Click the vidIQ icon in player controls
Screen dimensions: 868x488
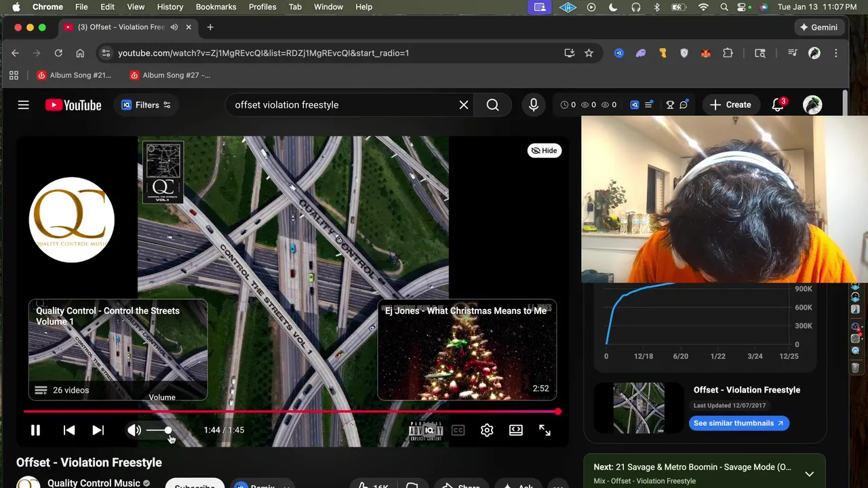tap(429, 430)
